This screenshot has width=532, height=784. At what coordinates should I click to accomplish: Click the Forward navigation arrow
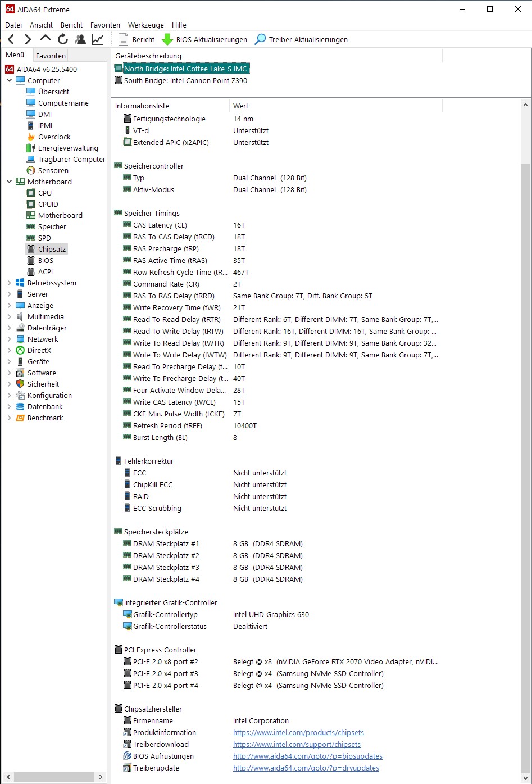pyautogui.click(x=28, y=39)
